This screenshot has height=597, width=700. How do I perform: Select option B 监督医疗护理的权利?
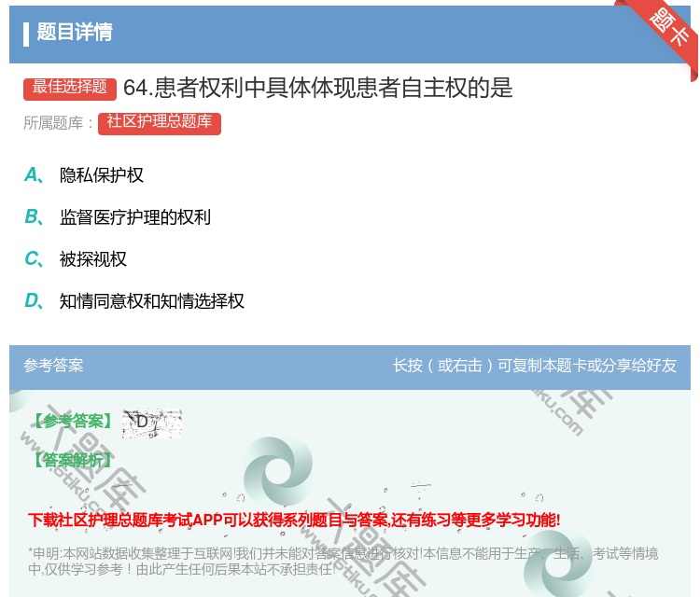(x=118, y=216)
